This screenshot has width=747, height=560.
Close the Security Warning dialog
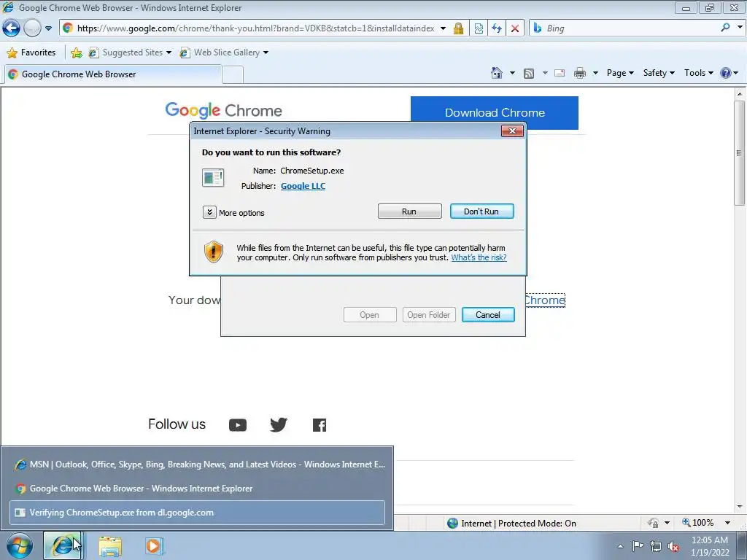tap(512, 131)
